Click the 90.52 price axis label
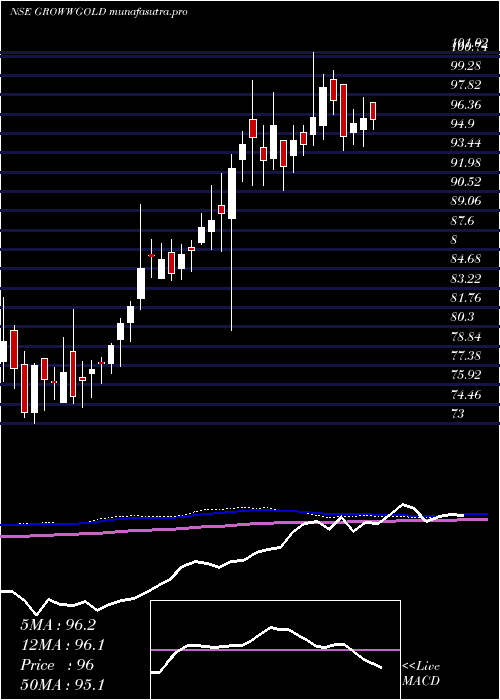Viewport: 500px width, 700px height. [466, 182]
